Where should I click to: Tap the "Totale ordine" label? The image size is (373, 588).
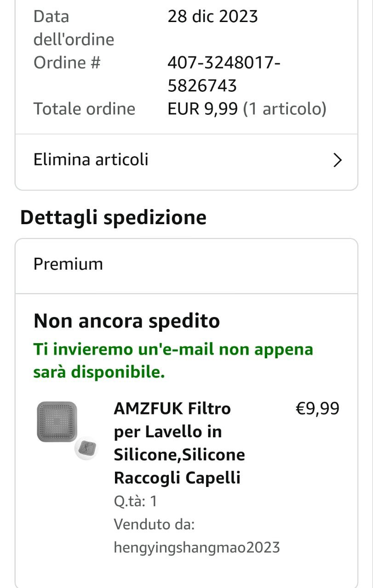(84, 109)
